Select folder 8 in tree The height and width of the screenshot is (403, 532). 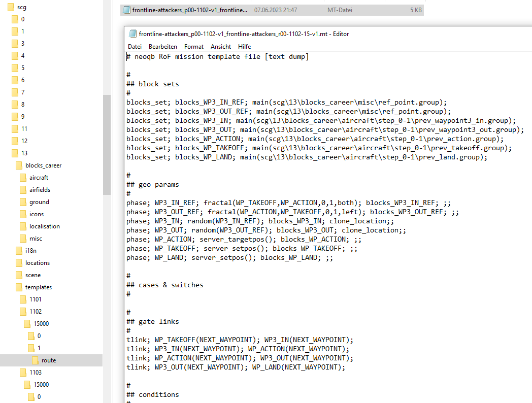pos(23,105)
